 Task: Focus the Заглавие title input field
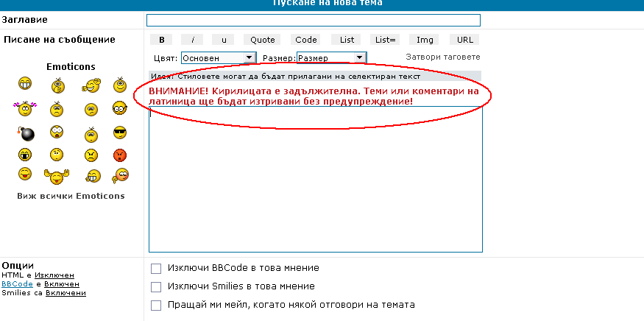(x=313, y=20)
